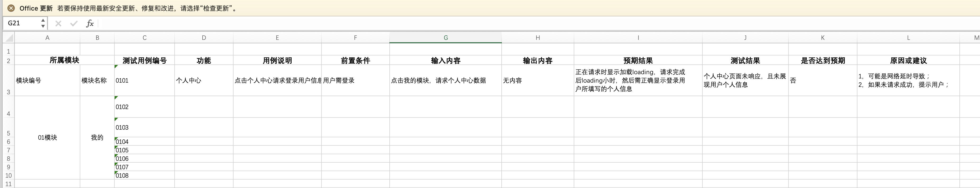This screenshot has width=980, height=188.
Task: Click the cell containing 0101
Action: coord(144,81)
